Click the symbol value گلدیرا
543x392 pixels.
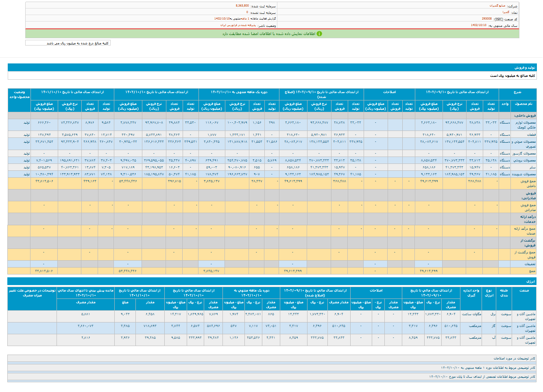pos(505,13)
